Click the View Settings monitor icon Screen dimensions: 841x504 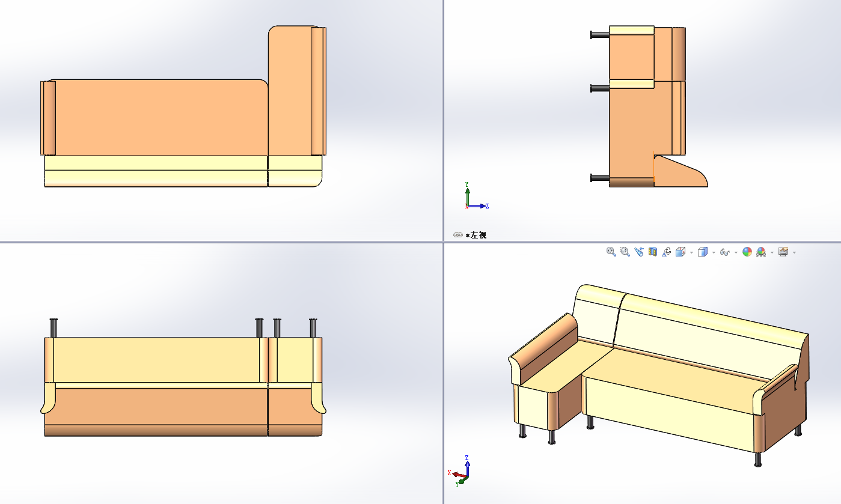783,252
